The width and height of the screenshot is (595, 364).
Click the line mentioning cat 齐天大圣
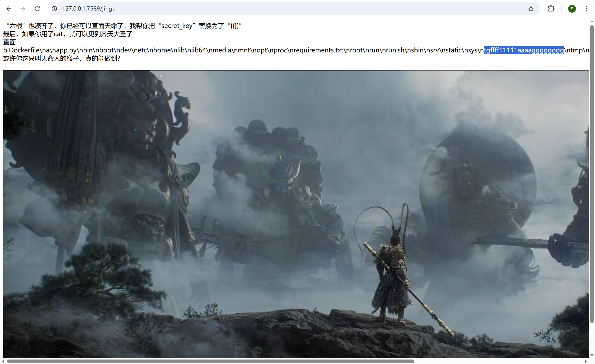[x=68, y=34]
